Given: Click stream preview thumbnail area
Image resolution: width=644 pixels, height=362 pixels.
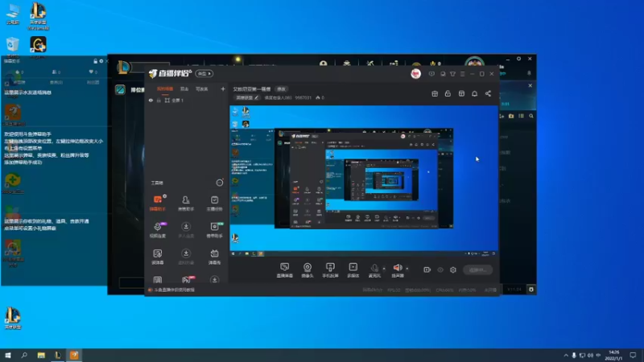Looking at the screenshot, I should 364,182.
